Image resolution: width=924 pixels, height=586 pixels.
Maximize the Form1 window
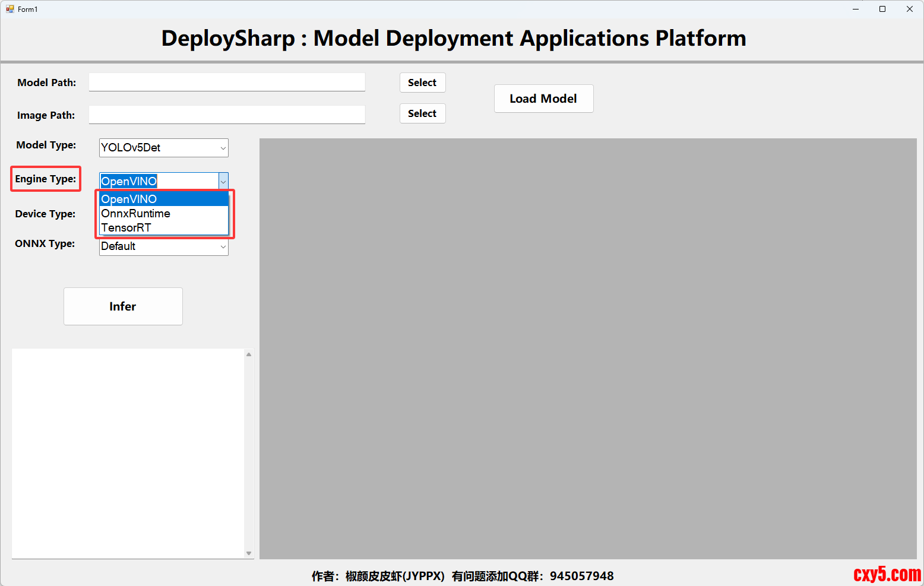882,9
